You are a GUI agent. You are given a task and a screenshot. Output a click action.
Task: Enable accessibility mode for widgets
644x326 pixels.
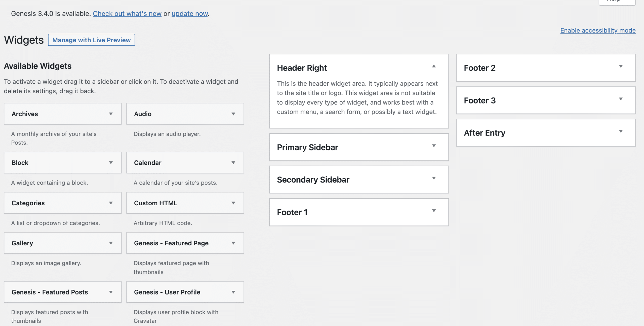coord(598,30)
